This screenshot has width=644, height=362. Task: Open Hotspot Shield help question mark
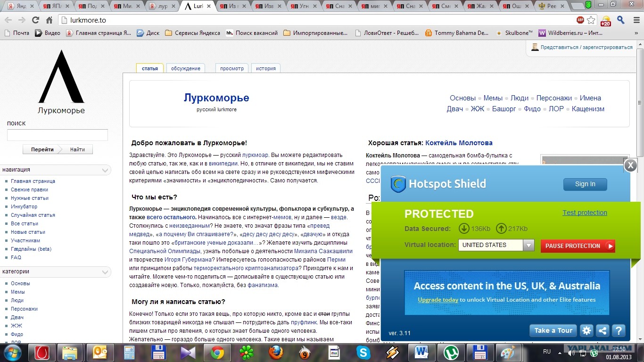point(619,330)
